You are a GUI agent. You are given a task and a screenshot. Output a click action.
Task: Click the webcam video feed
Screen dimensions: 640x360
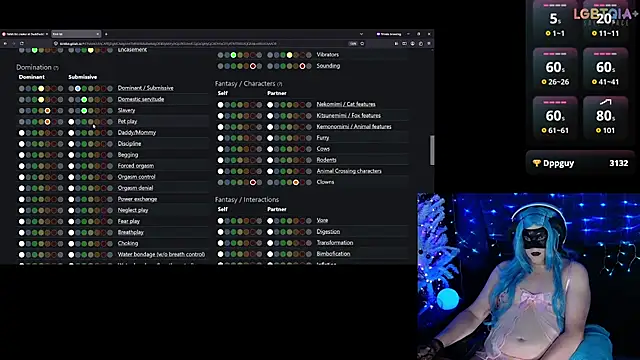(529, 276)
